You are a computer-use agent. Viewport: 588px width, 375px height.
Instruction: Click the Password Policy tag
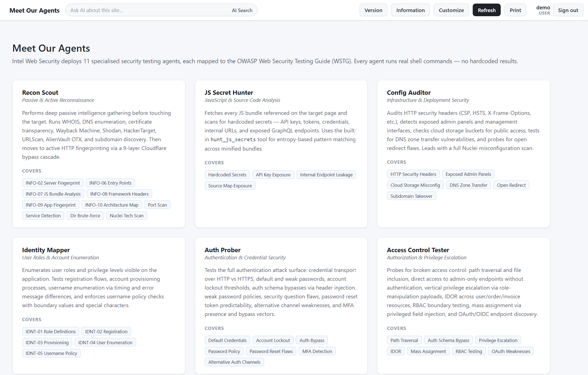point(224,351)
